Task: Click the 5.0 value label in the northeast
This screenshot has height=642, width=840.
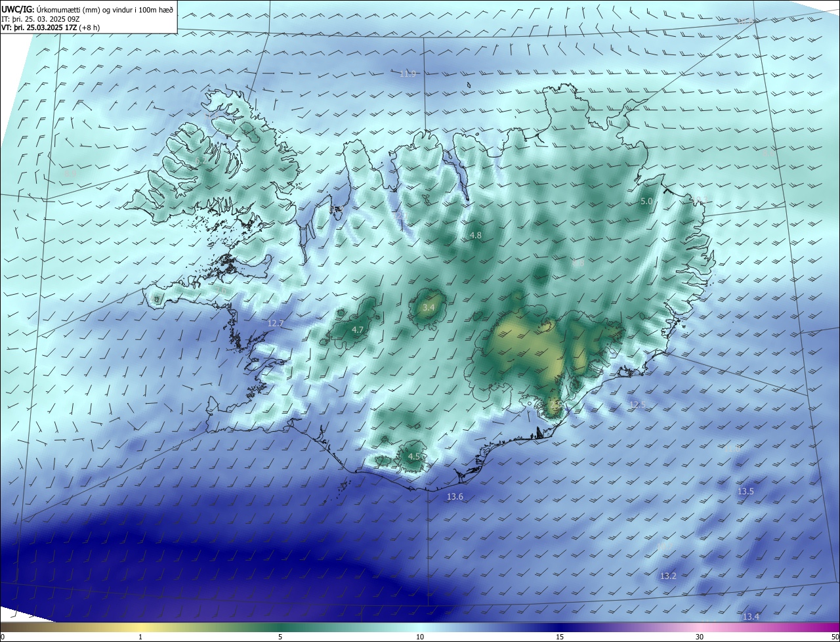Action: [646, 202]
